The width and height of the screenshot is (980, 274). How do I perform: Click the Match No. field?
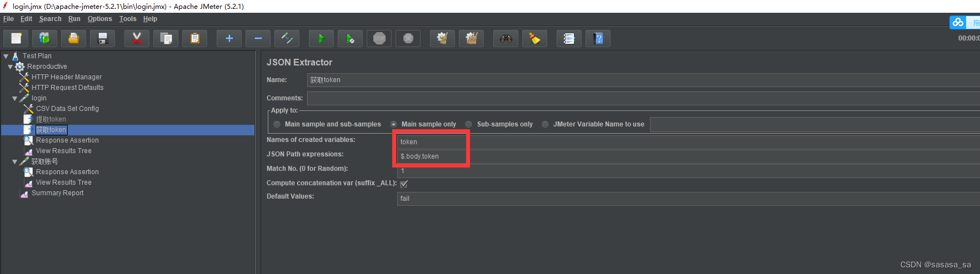point(688,171)
